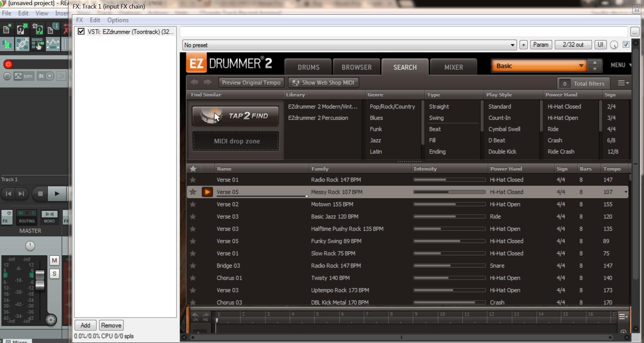Go to project end in transport

pyautogui.click(x=21, y=194)
